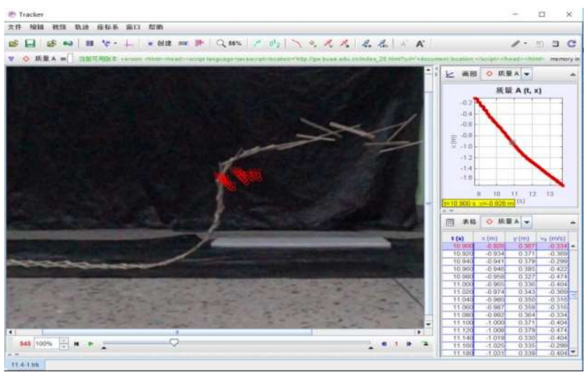Select the 11.4-1.trk tab
The image size is (588, 374).
coord(25,364)
